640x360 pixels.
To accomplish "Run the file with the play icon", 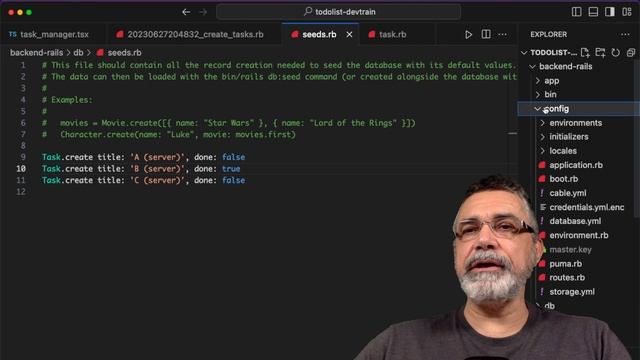I will [x=469, y=35].
